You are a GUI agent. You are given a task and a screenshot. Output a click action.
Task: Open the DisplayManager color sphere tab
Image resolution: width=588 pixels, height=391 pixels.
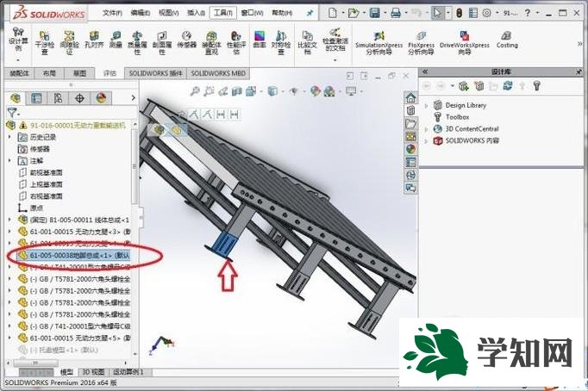pyautogui.click(x=101, y=98)
